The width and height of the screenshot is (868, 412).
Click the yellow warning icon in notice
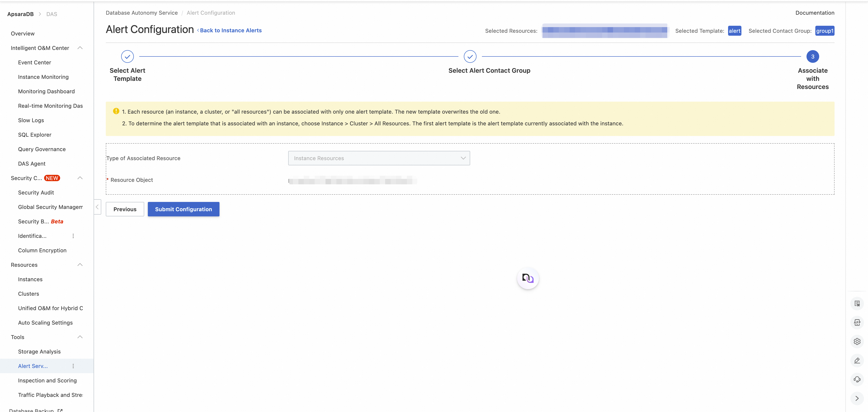click(x=116, y=111)
